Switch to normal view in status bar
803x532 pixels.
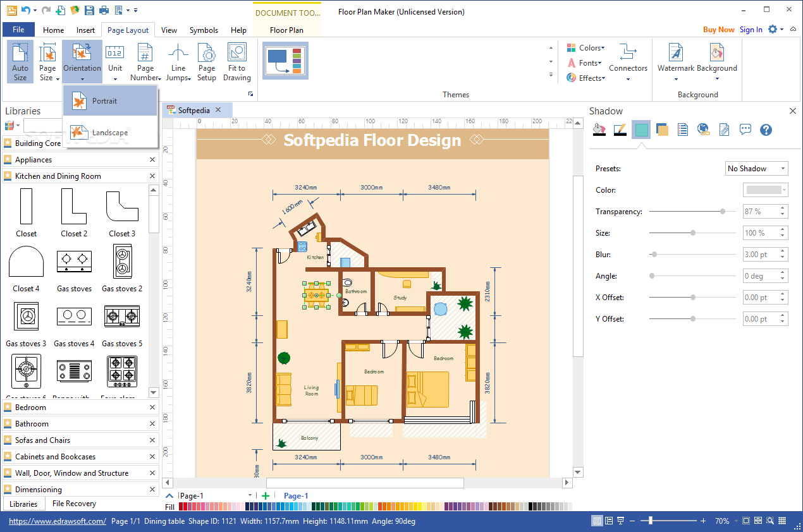[x=597, y=521]
